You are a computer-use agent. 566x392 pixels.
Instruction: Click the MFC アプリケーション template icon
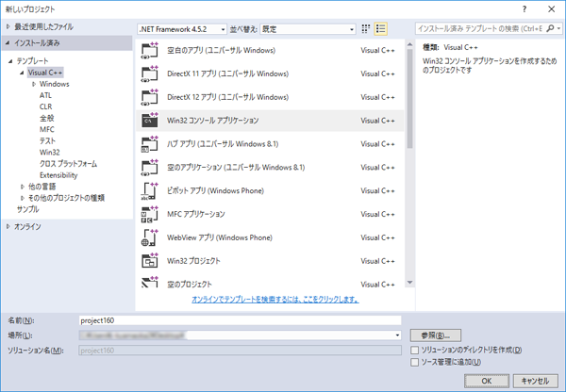pos(149,214)
